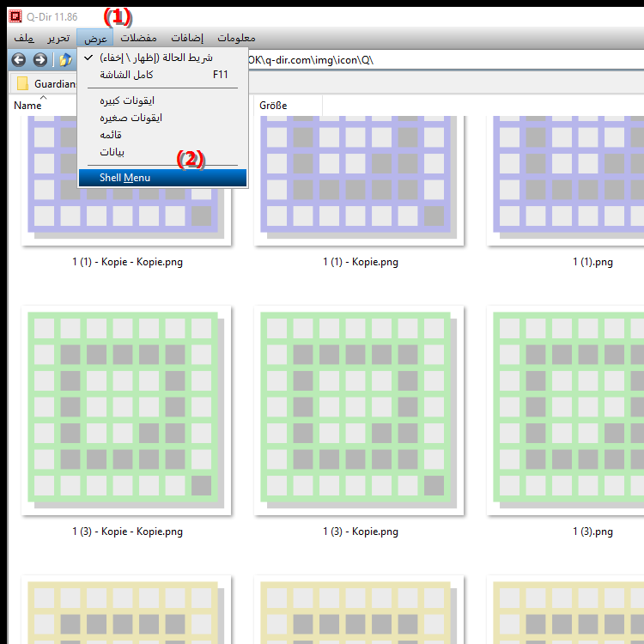Click file name 1 (1) - Kopie.png
644x644 pixels.
coord(360,262)
